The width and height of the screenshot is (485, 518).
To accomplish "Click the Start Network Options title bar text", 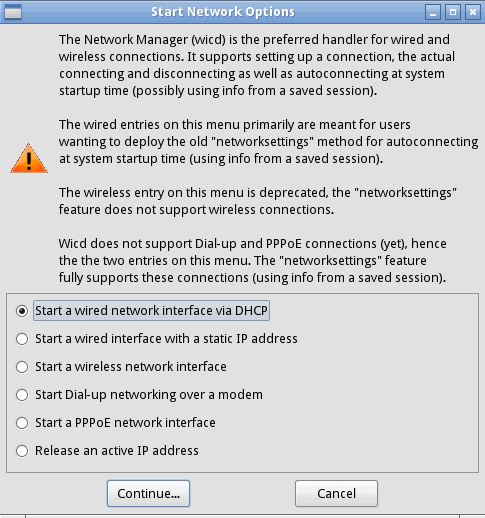I will (223, 12).
